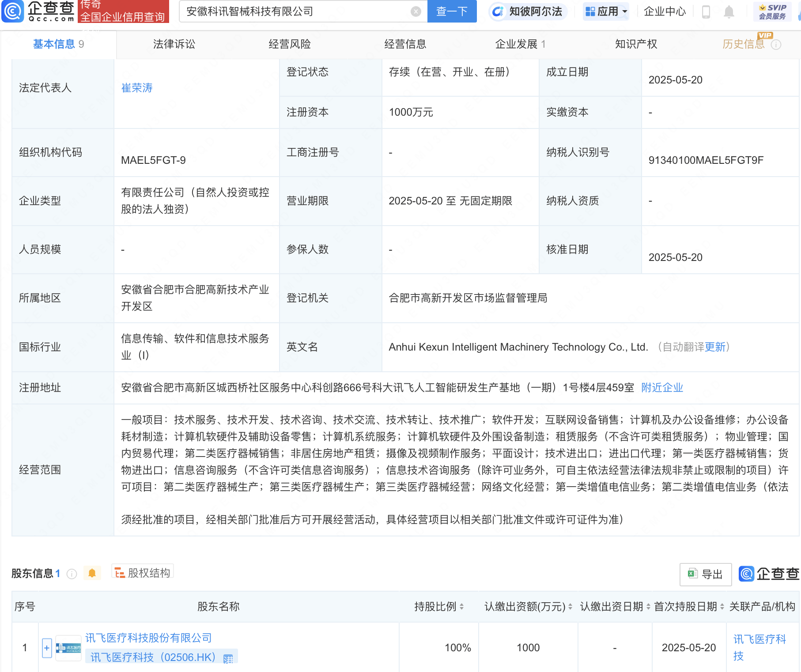
Task: Open the mobile app icon
Action: coord(706,12)
